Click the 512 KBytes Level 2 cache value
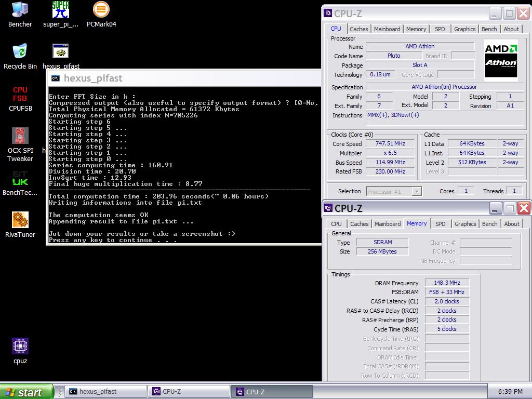This screenshot has width=532, height=399. pyautogui.click(x=472, y=162)
